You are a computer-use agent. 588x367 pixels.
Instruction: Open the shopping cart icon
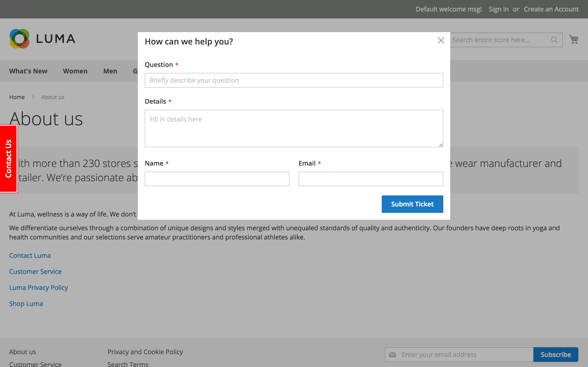click(574, 39)
